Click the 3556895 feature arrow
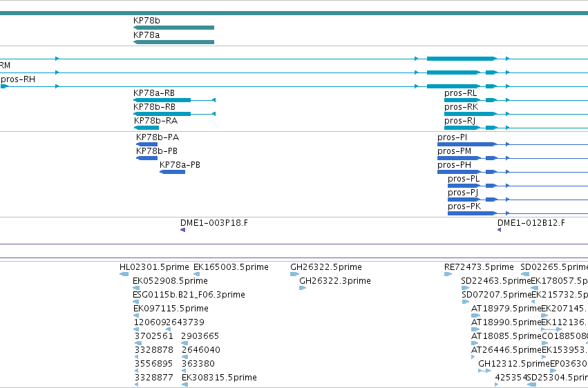This screenshot has width=588, height=388. [137, 371]
